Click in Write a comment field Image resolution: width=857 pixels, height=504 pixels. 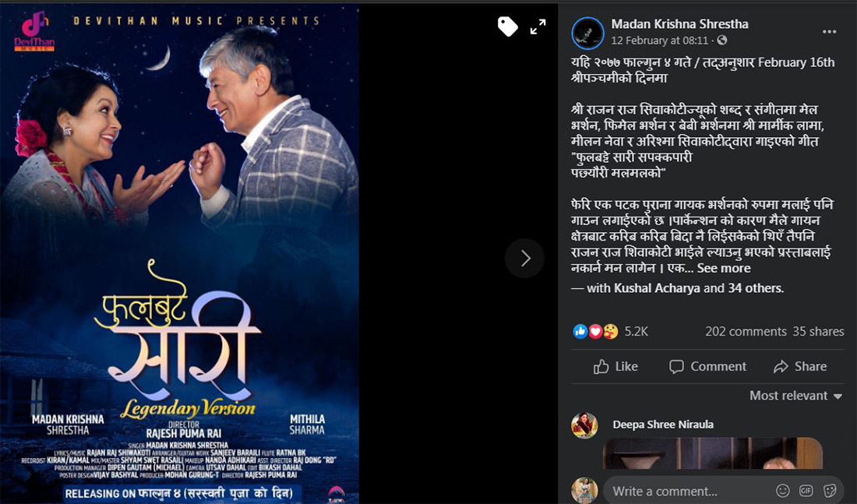coord(689,491)
